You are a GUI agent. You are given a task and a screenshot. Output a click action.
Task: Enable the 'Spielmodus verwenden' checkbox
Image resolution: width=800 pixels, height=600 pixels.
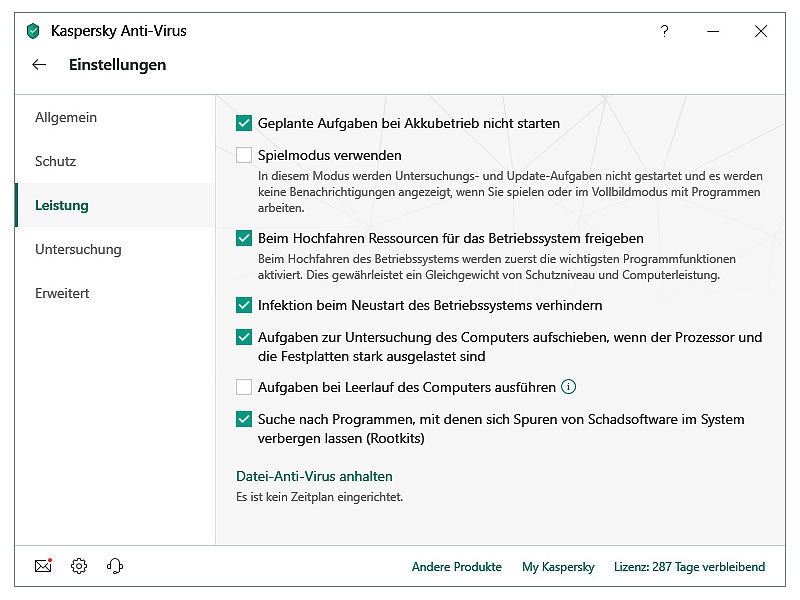tap(244, 155)
